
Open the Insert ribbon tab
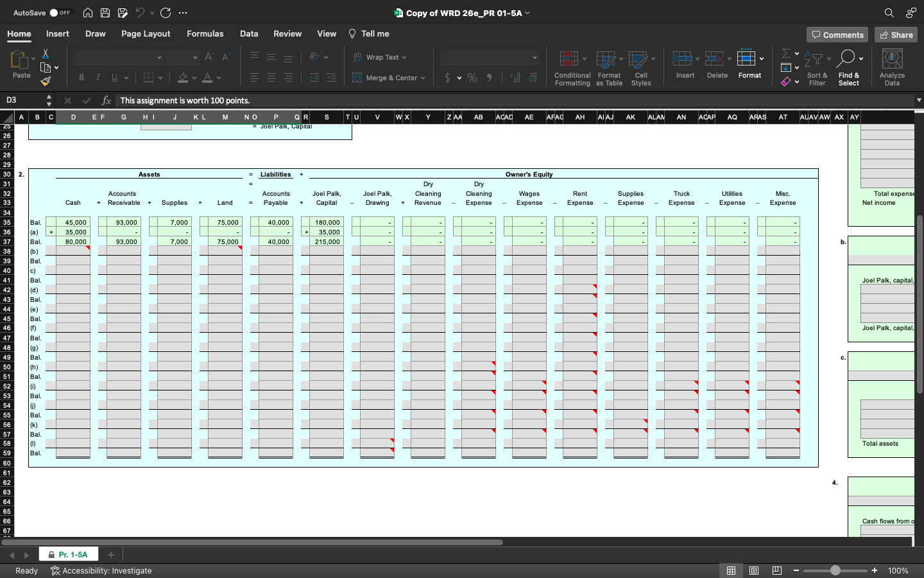(x=58, y=34)
